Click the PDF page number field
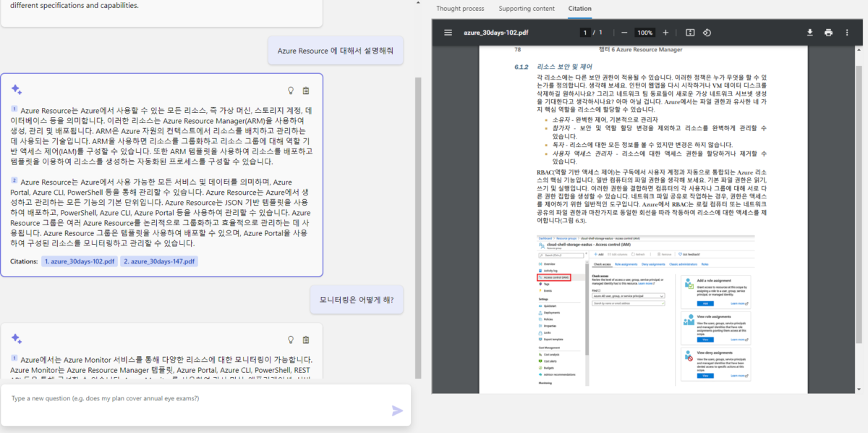Viewport: 868px width, 433px height. click(585, 33)
